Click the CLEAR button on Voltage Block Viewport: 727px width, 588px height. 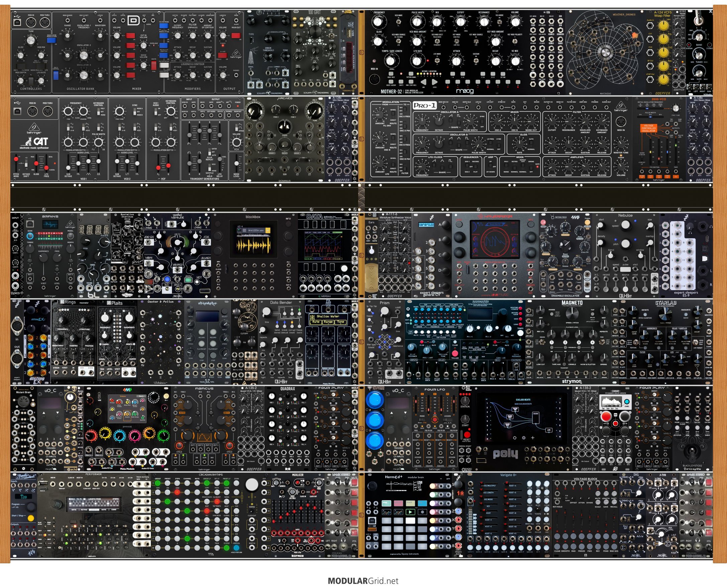(x=557, y=546)
